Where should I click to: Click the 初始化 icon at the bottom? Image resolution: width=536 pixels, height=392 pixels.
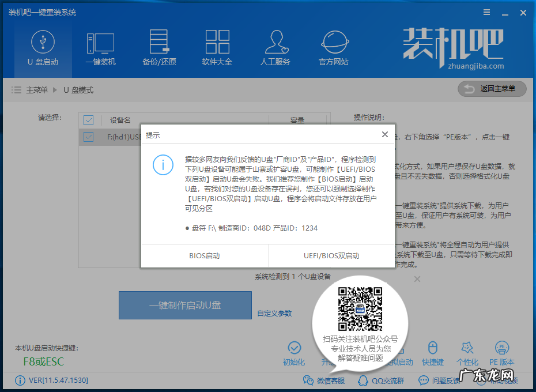[x=295, y=352]
